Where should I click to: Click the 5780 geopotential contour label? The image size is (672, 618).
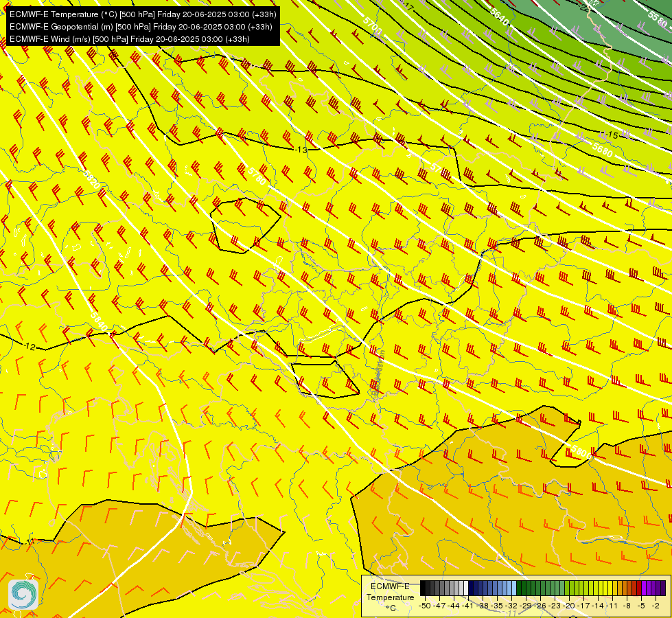pos(257,176)
